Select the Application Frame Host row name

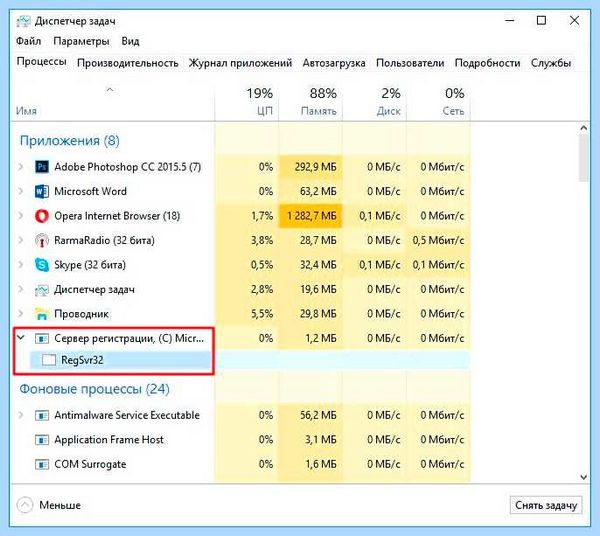tap(109, 440)
